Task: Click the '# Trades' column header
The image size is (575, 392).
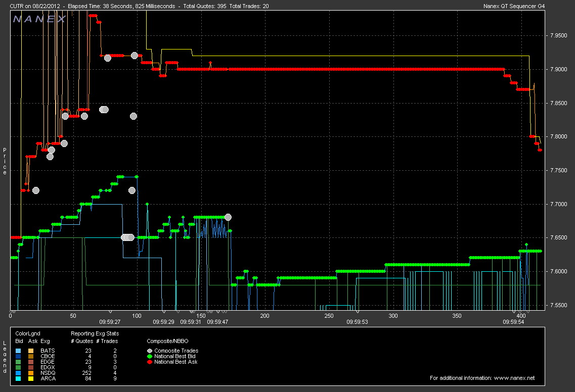Action: (x=107, y=341)
